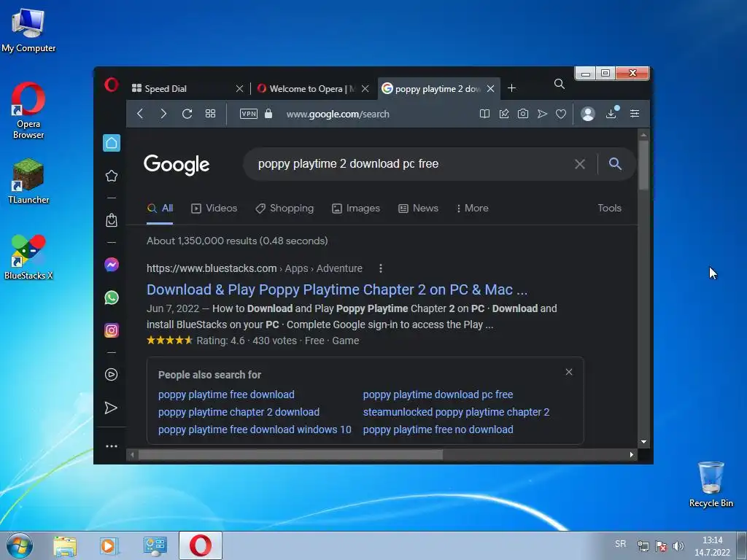Open Download & Play Poppy Playtime result

[x=337, y=289]
